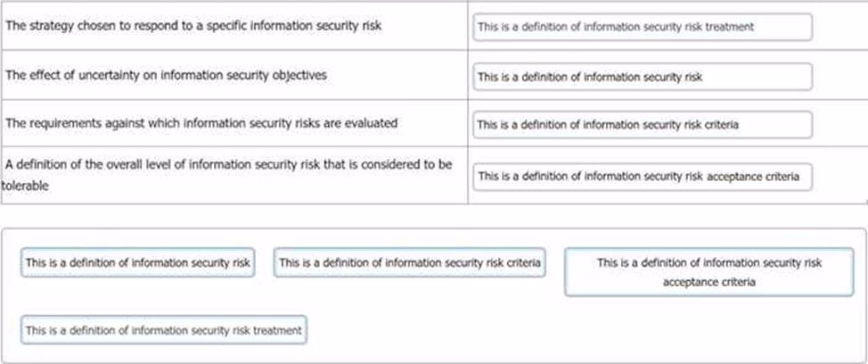Click the 'requirements against which' risks are evaluated text

pos(201,123)
